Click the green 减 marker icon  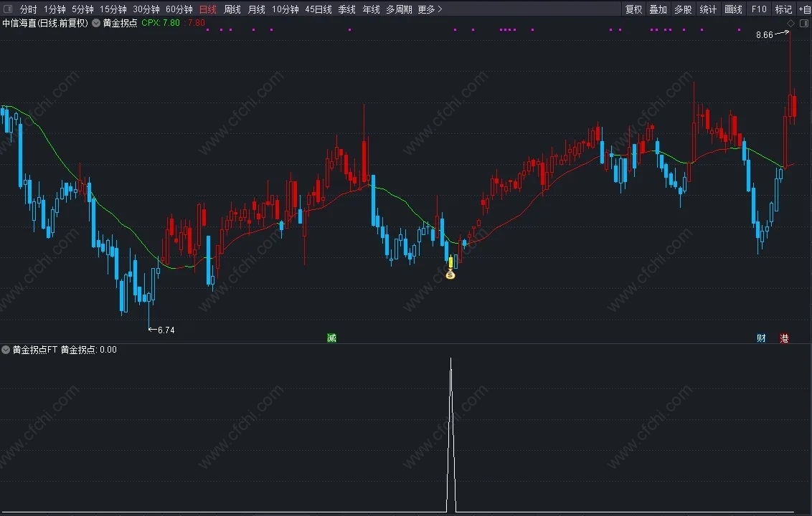point(331,338)
